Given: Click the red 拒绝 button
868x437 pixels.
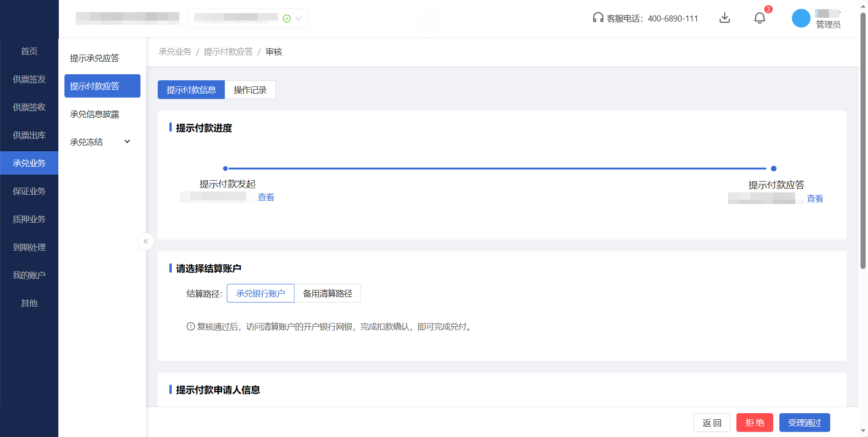Looking at the screenshot, I should 755,423.
